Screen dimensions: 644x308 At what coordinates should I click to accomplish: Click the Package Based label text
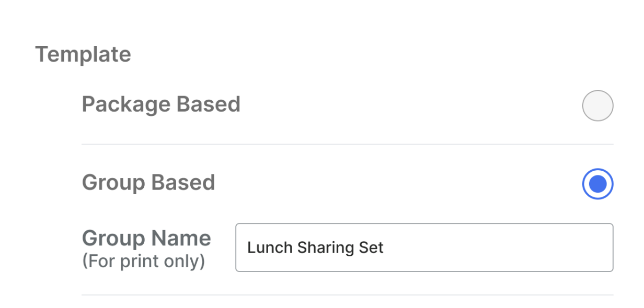[x=161, y=104]
